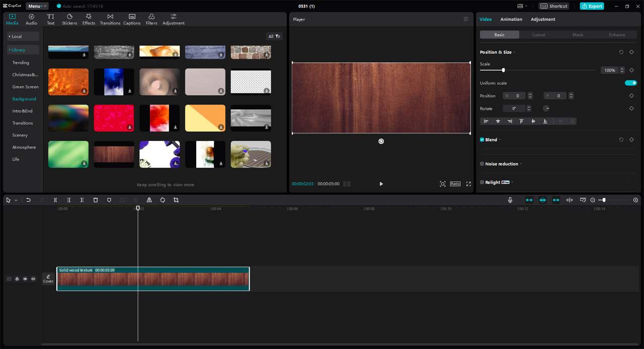Play the video preview
644x349 pixels.
pyautogui.click(x=381, y=184)
